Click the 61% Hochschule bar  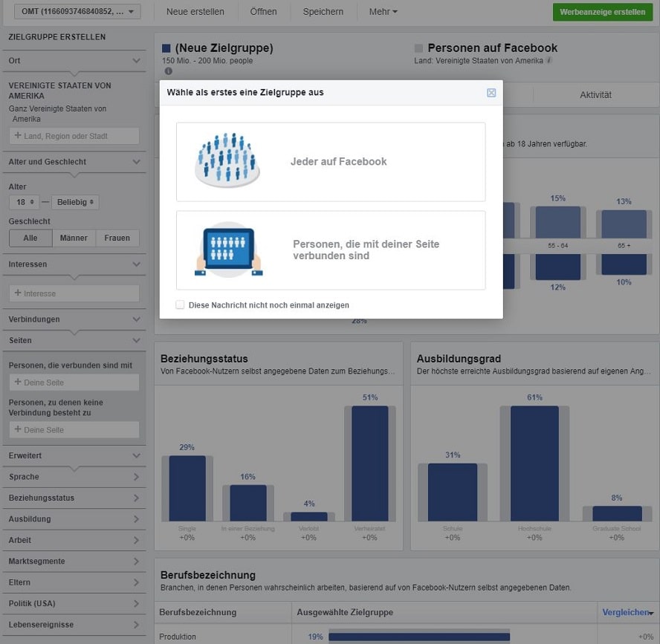(x=534, y=464)
